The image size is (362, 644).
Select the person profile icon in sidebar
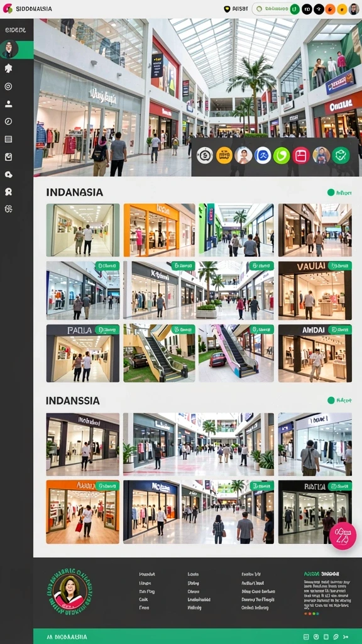point(8,104)
